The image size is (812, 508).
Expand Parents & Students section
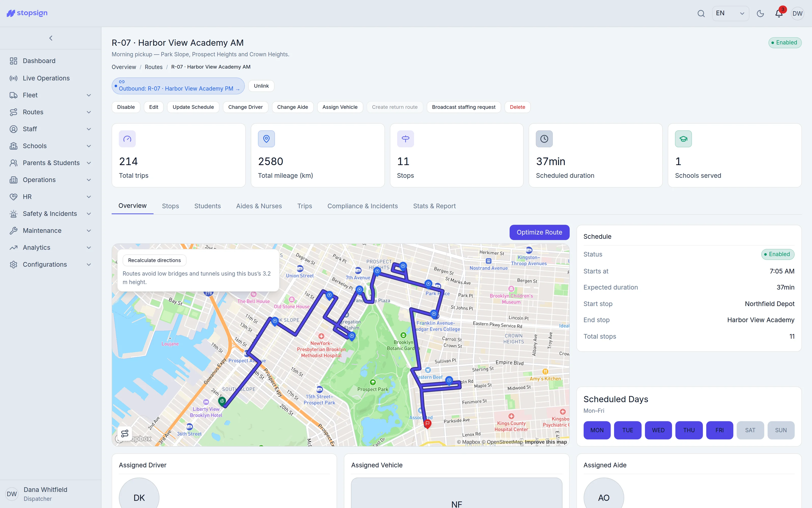pos(50,163)
